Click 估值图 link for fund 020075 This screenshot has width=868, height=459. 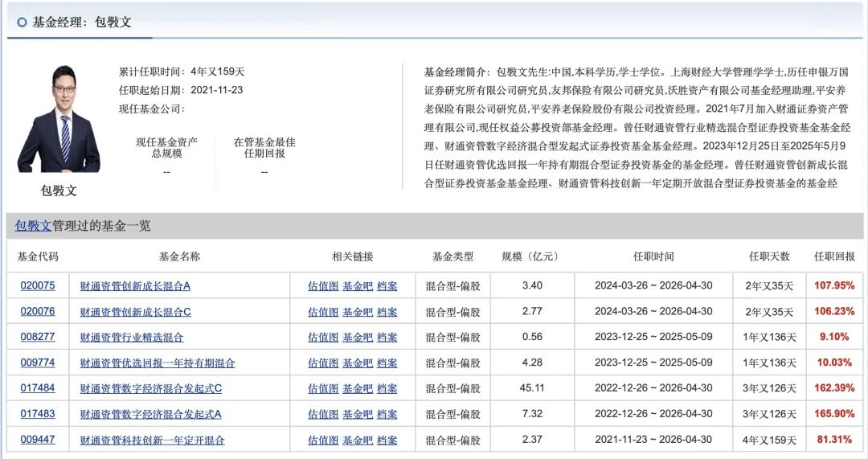(x=323, y=286)
